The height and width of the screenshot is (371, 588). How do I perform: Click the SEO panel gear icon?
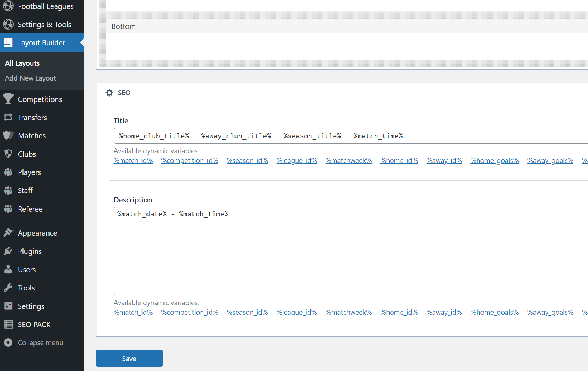click(109, 93)
